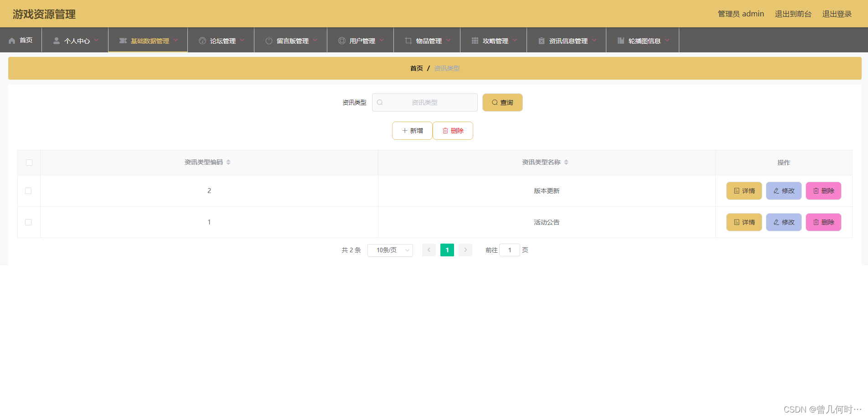Image resolution: width=868 pixels, height=418 pixels.
Task: Click the 游戏资源管理 title
Action: click(44, 14)
